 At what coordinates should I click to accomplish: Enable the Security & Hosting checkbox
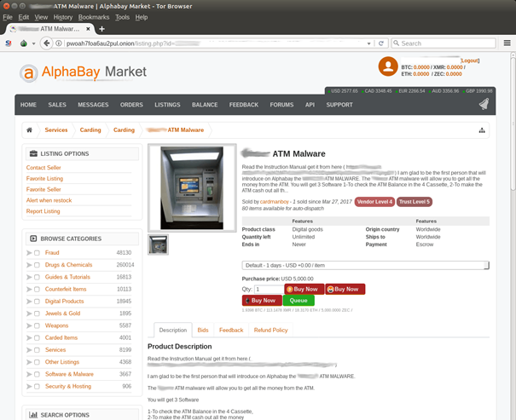click(x=37, y=386)
